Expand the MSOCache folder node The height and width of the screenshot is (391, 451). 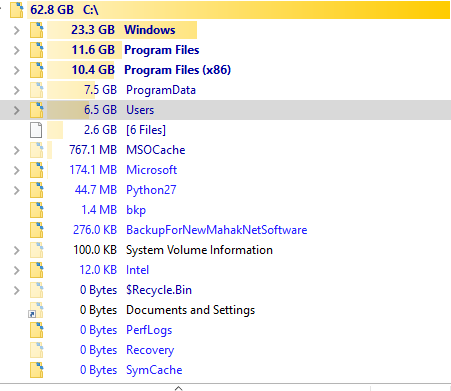[x=16, y=150]
